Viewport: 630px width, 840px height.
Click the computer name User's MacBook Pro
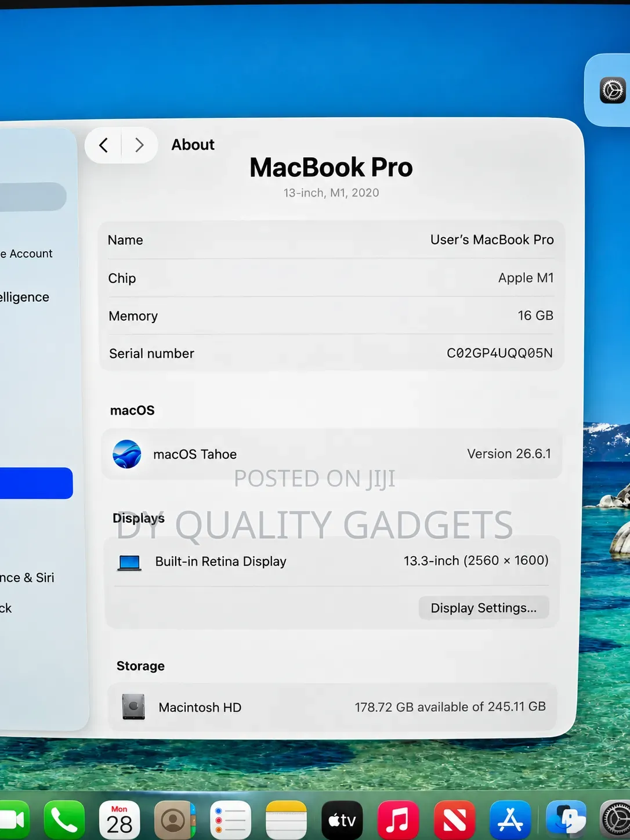click(x=492, y=240)
